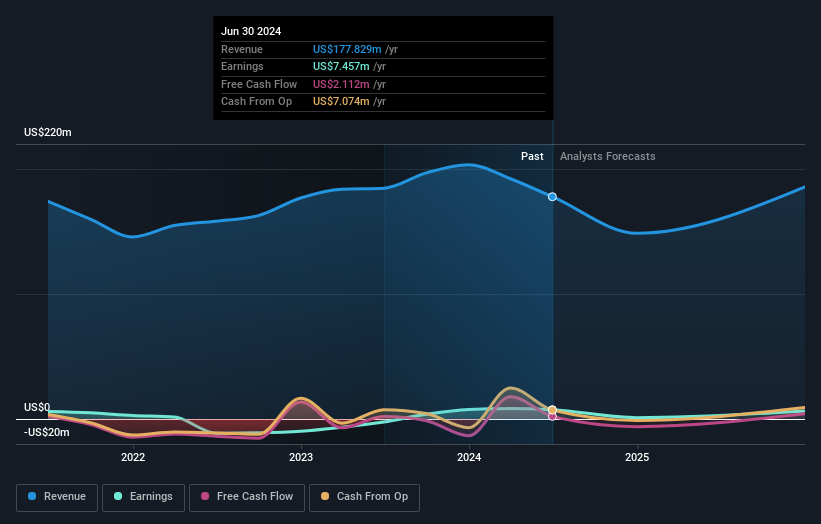
Task: Click the Revenue label in the tooltip
Action: click(x=242, y=49)
